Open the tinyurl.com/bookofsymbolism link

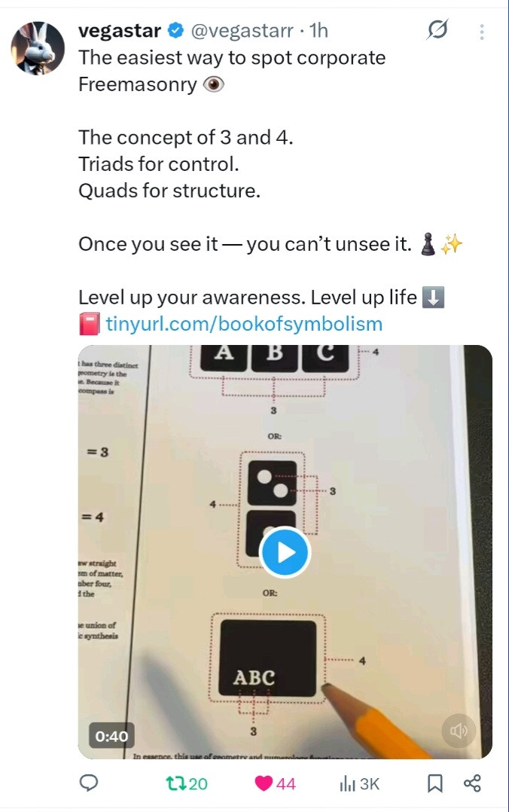tap(244, 325)
